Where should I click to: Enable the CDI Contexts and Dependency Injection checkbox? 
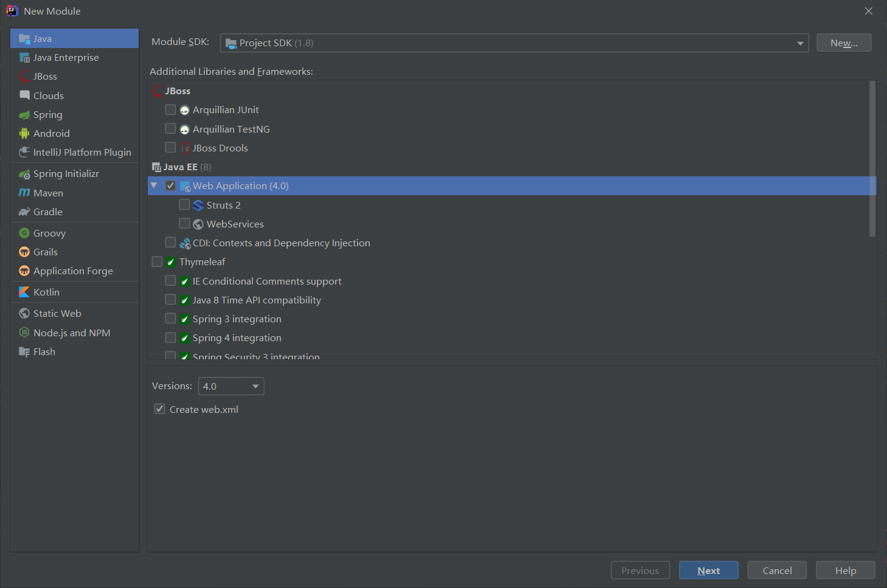(x=171, y=243)
